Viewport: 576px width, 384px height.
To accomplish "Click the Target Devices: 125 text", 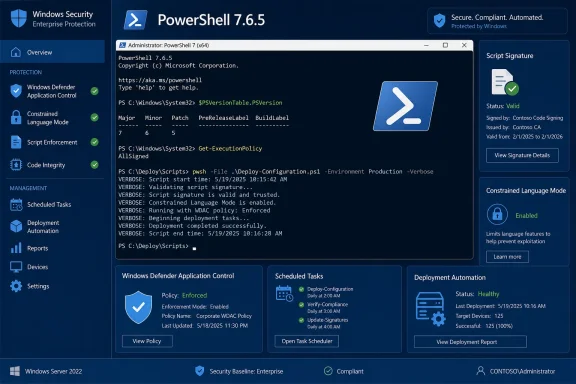I will [x=479, y=316].
